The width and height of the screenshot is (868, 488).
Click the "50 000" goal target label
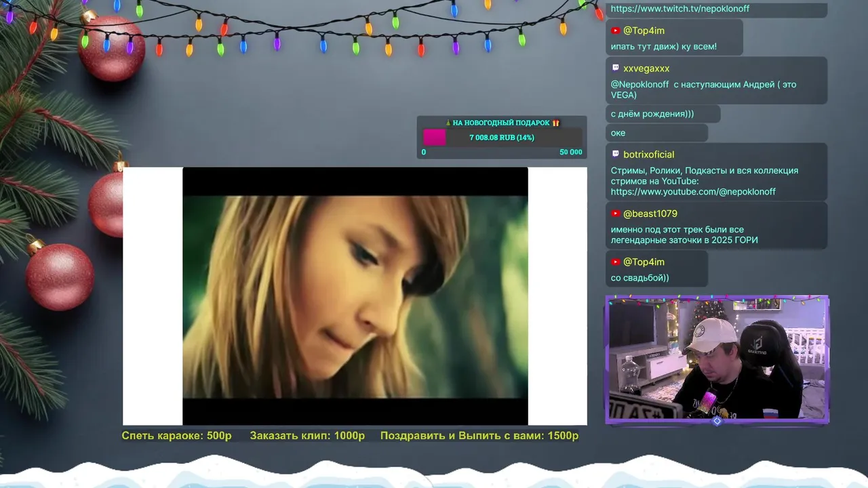(571, 152)
